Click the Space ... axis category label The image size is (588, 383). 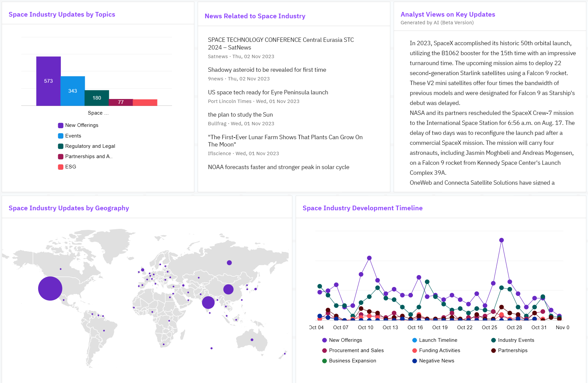[98, 113]
